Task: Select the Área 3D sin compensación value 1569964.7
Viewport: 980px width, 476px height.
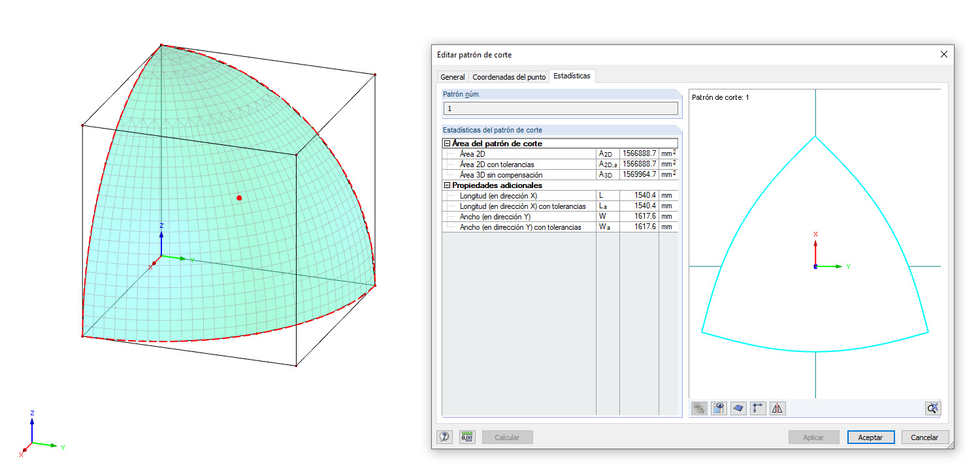Action: tap(639, 175)
